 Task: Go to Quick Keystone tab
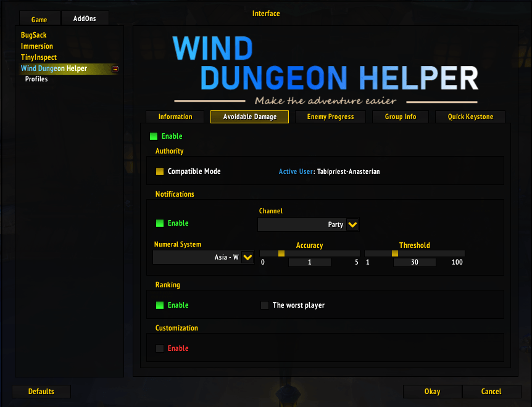pos(470,117)
